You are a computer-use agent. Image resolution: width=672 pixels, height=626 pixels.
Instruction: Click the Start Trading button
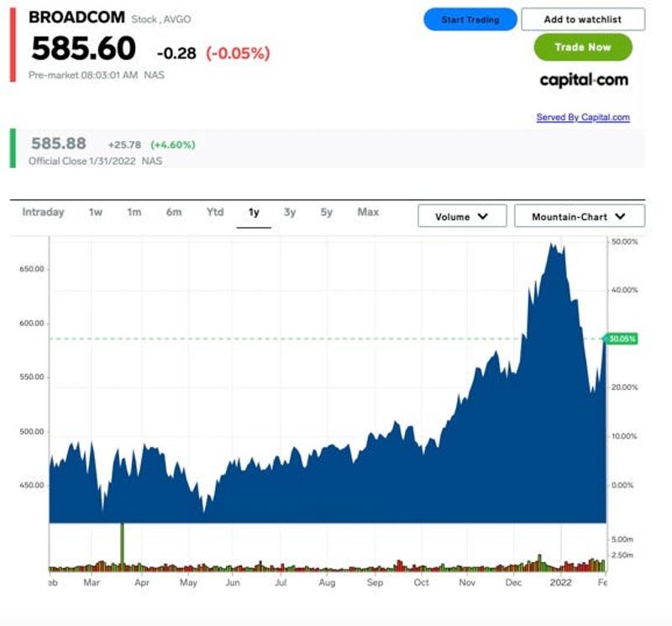coord(470,19)
